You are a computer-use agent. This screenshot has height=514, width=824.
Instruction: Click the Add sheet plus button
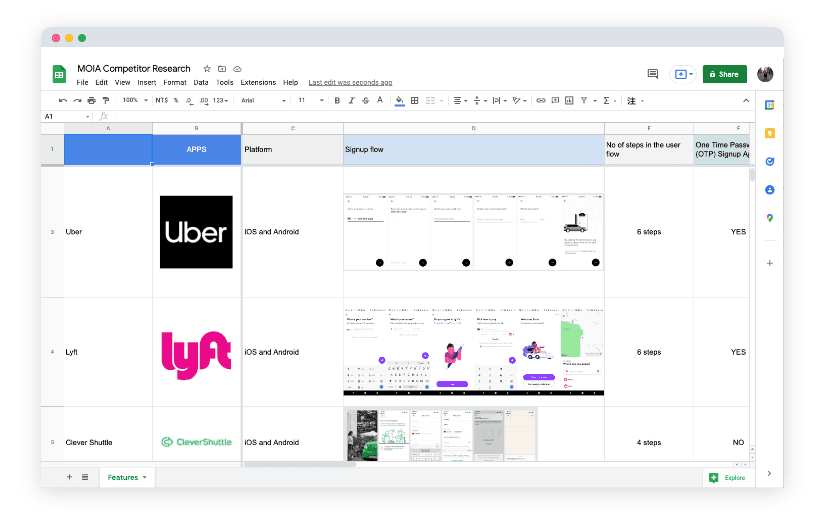pyautogui.click(x=69, y=477)
